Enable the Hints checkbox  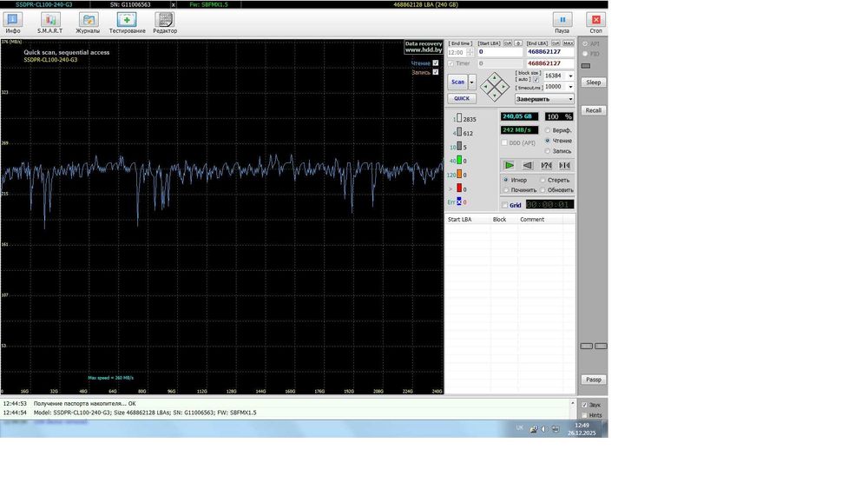[x=584, y=415]
